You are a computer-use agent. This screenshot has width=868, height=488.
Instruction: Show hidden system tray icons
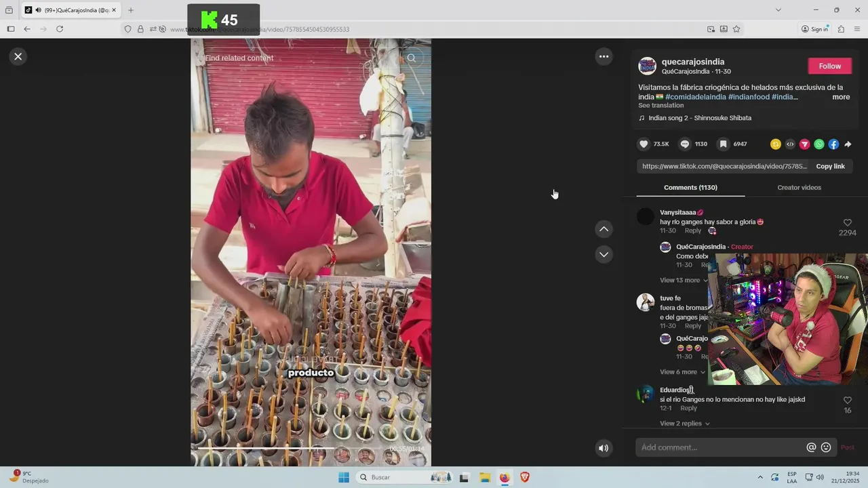coord(759,477)
